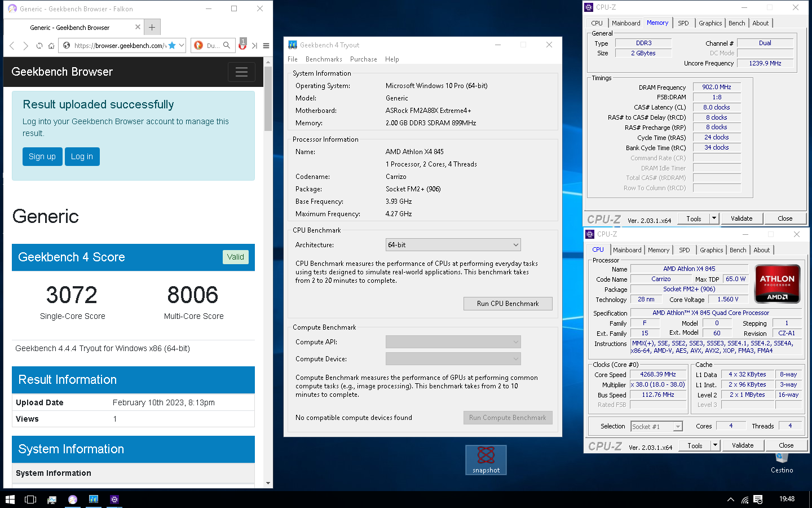812x508 pixels.
Task: Click Validate in CPU-Z CPU window
Action: pos(743,445)
